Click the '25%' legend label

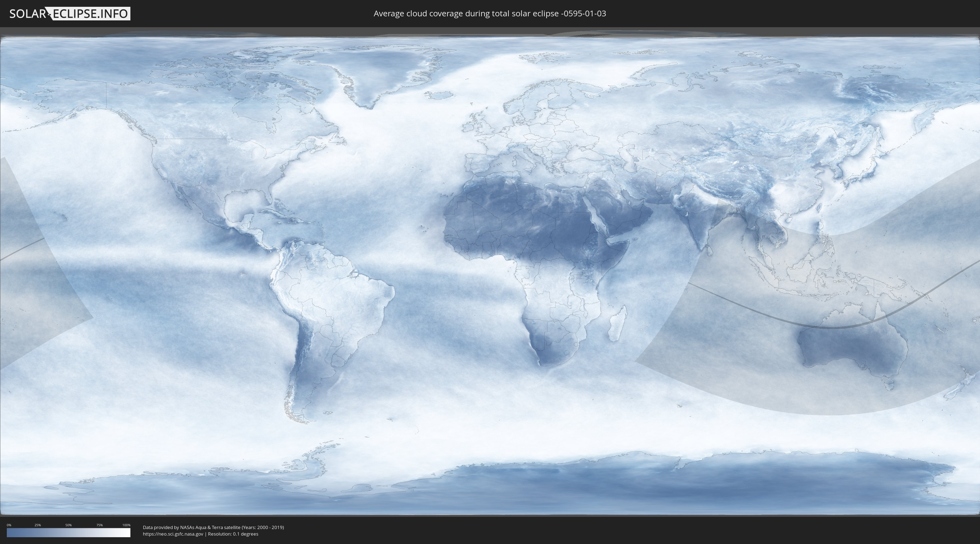tap(38, 525)
